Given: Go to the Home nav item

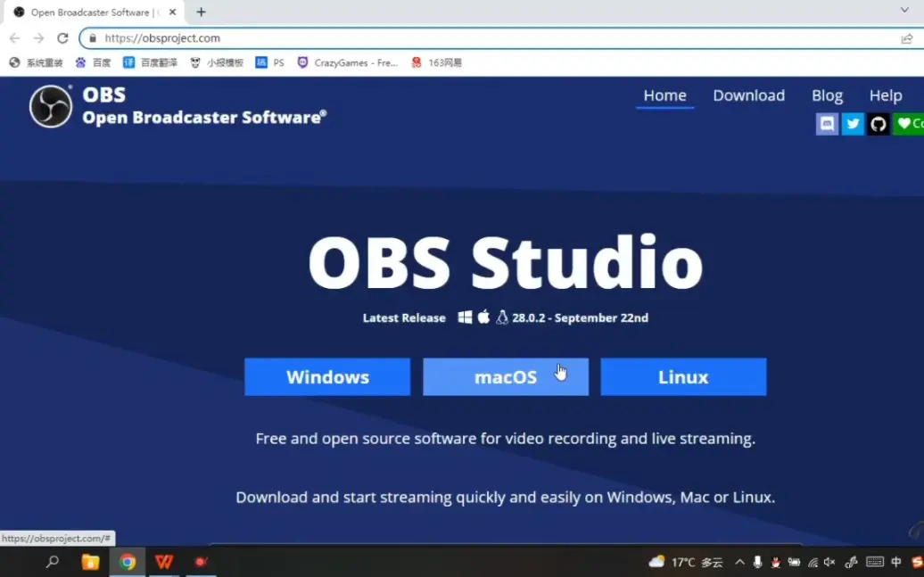Looking at the screenshot, I should (664, 95).
